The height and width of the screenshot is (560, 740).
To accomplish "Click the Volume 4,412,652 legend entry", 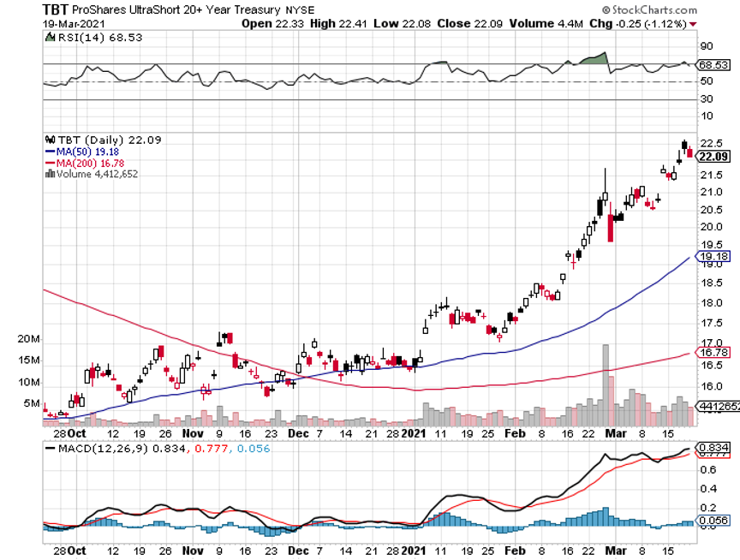I will coord(92,174).
